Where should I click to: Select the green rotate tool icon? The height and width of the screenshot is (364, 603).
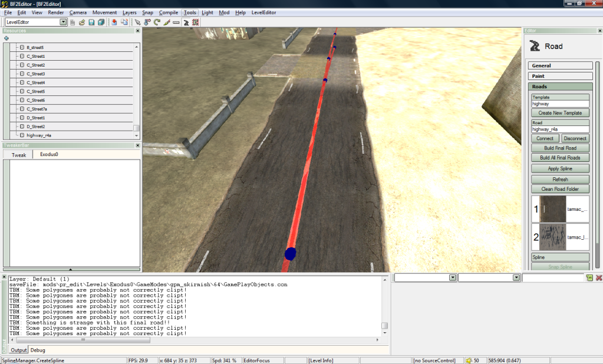click(x=157, y=22)
